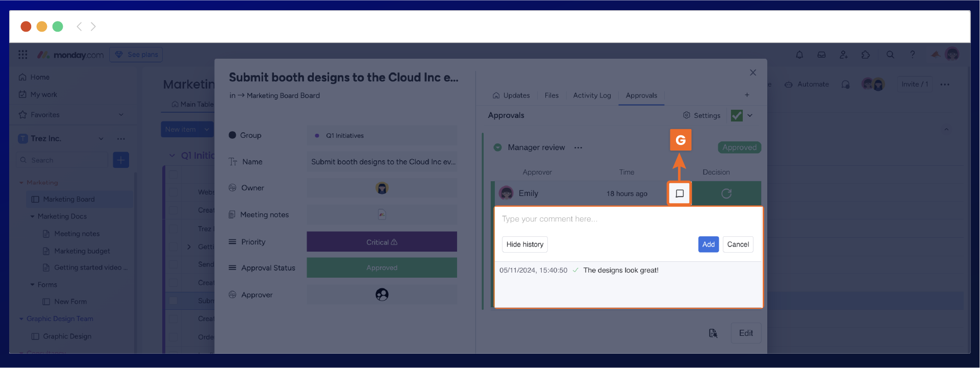This screenshot has width=980, height=368.
Task: Click the export file icon beside Edit
Action: pos(713,333)
